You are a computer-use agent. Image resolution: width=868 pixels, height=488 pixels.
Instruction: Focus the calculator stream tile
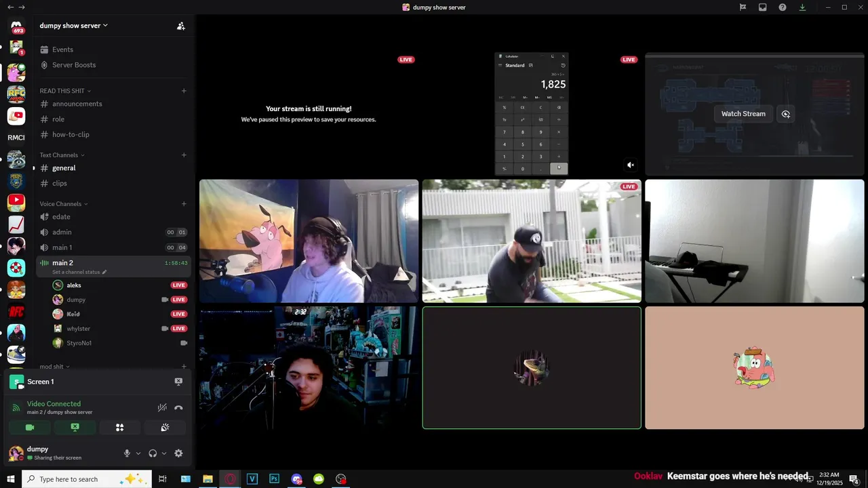[532, 114]
